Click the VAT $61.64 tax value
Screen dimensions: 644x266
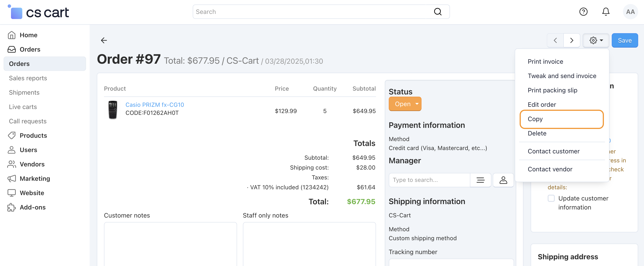click(366, 187)
